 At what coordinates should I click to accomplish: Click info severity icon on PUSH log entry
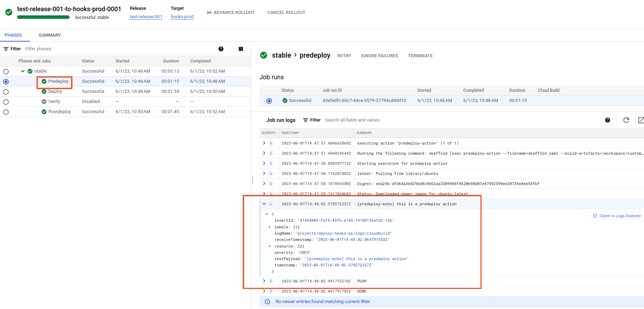(x=271, y=281)
